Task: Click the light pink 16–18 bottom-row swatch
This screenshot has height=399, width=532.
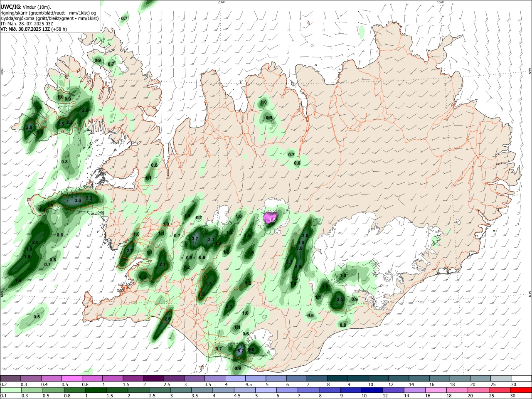Action: tap(436, 390)
